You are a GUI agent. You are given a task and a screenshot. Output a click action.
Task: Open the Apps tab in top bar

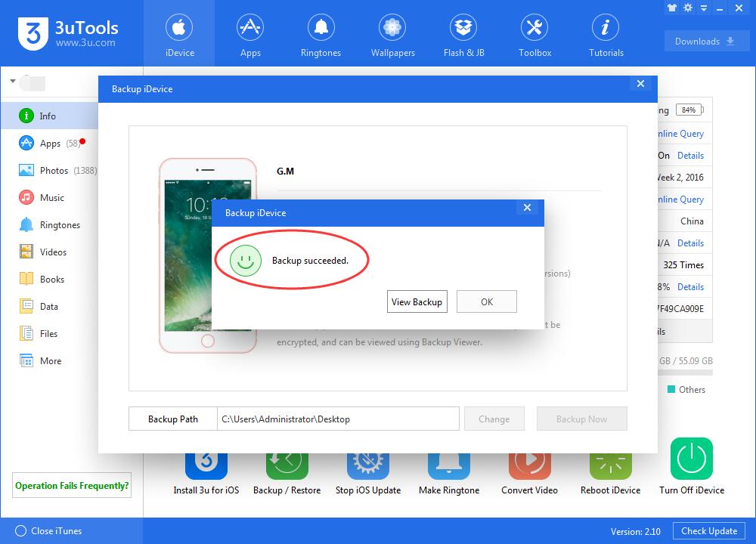point(250,34)
